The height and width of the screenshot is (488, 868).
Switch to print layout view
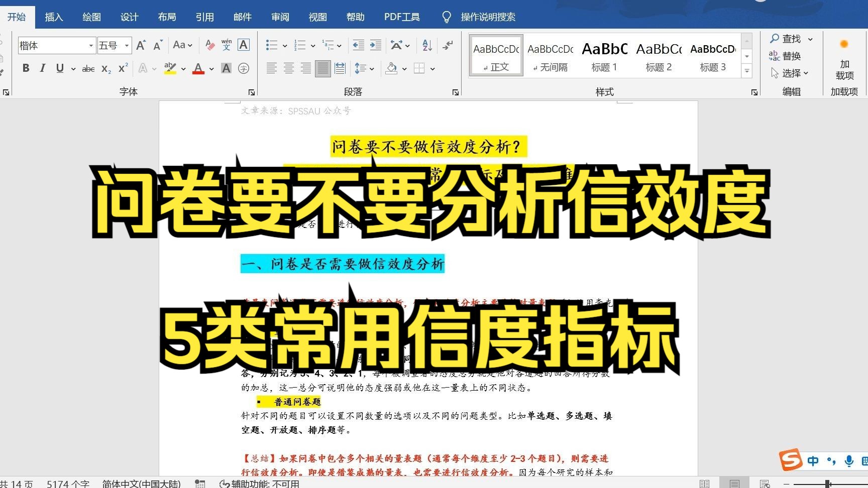[x=734, y=483]
